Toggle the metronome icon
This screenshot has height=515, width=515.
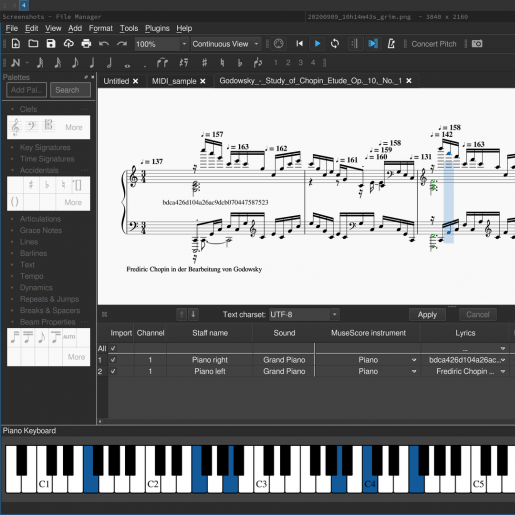pos(391,44)
